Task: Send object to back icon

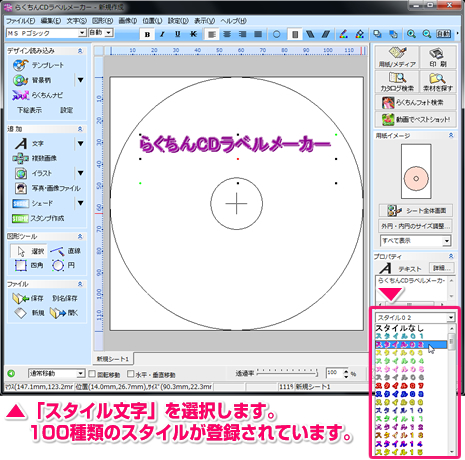Action: 393,34
